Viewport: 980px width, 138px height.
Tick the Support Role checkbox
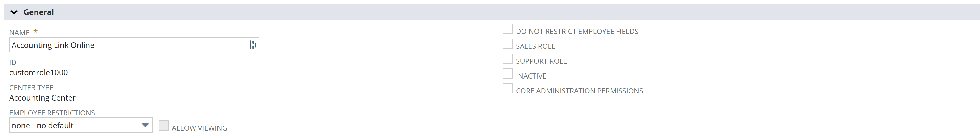coord(508,59)
